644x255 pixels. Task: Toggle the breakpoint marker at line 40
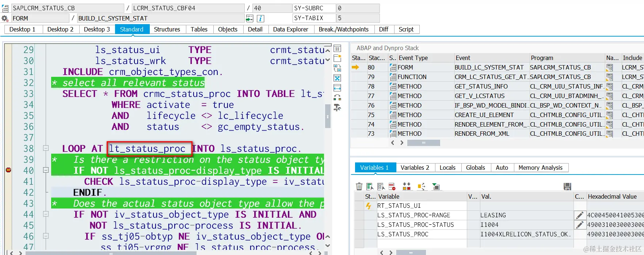pyautogui.click(x=8, y=170)
